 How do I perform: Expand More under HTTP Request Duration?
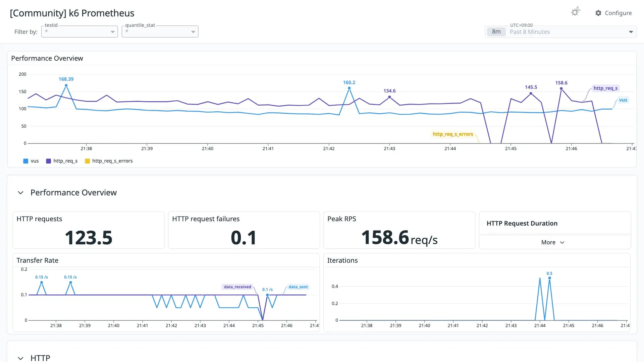pos(553,242)
